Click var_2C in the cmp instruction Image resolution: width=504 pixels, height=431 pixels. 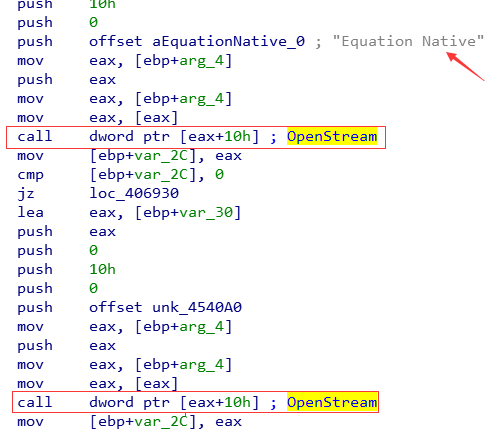click(161, 175)
